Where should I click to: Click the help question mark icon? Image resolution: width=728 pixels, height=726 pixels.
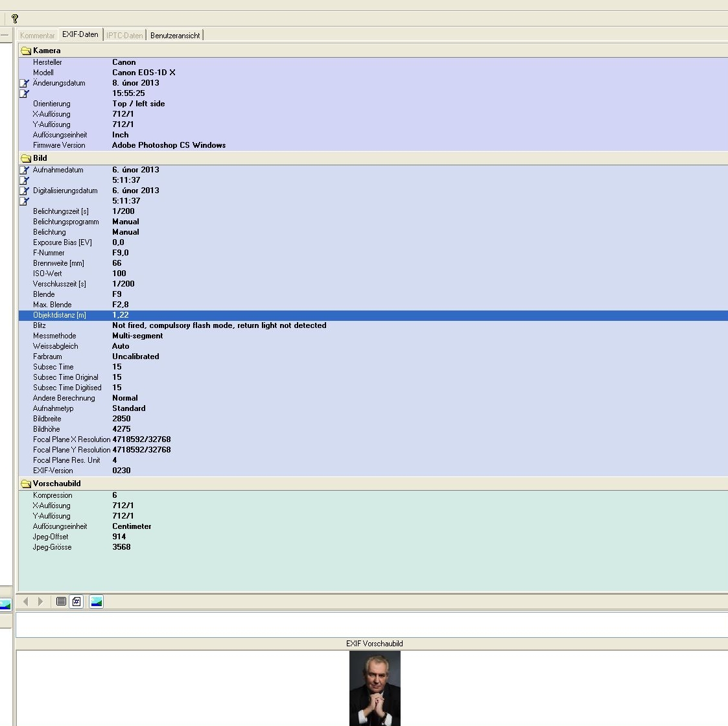[x=15, y=19]
